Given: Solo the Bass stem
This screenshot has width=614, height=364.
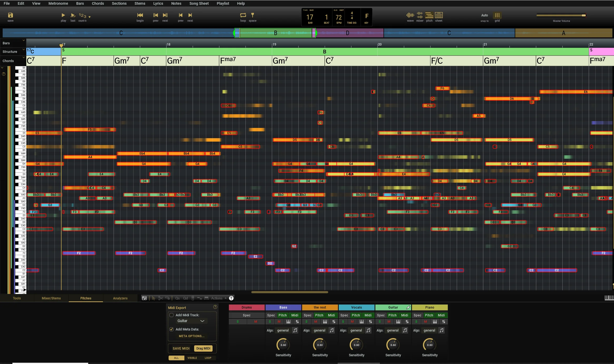Looking at the screenshot, I should coord(270,322).
